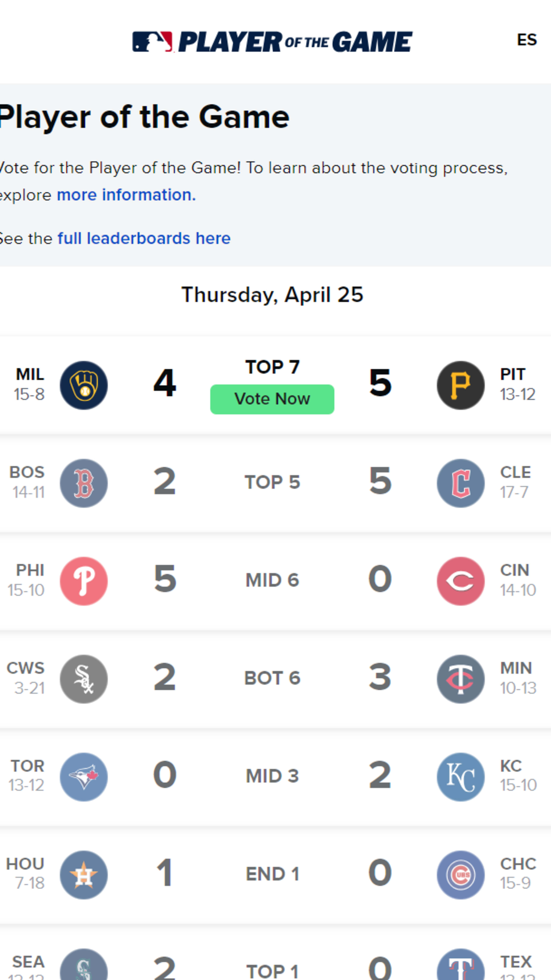Click the Chicago White Sox logo

(84, 679)
